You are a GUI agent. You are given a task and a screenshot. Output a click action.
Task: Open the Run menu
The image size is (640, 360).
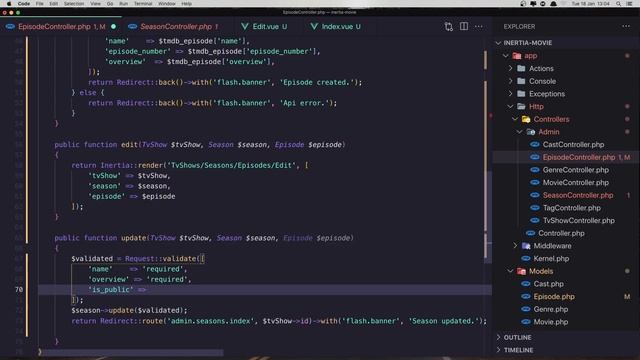tap(123, 4)
